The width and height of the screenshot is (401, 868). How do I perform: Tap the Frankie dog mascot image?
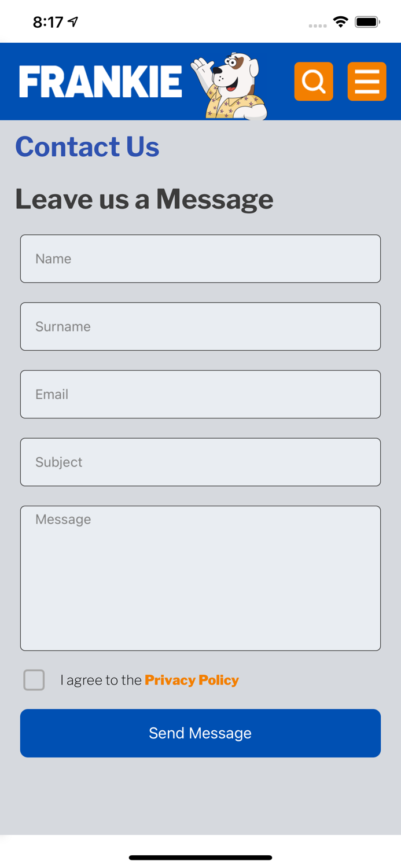coord(229,86)
